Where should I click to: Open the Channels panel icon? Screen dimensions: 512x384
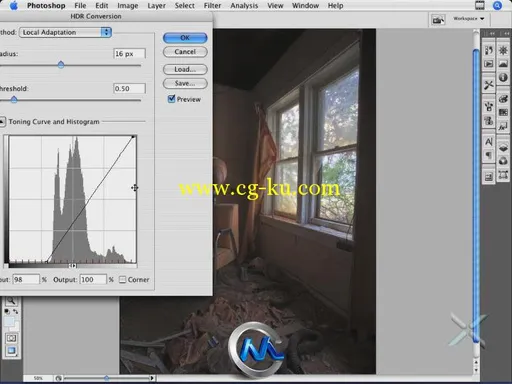(x=503, y=161)
